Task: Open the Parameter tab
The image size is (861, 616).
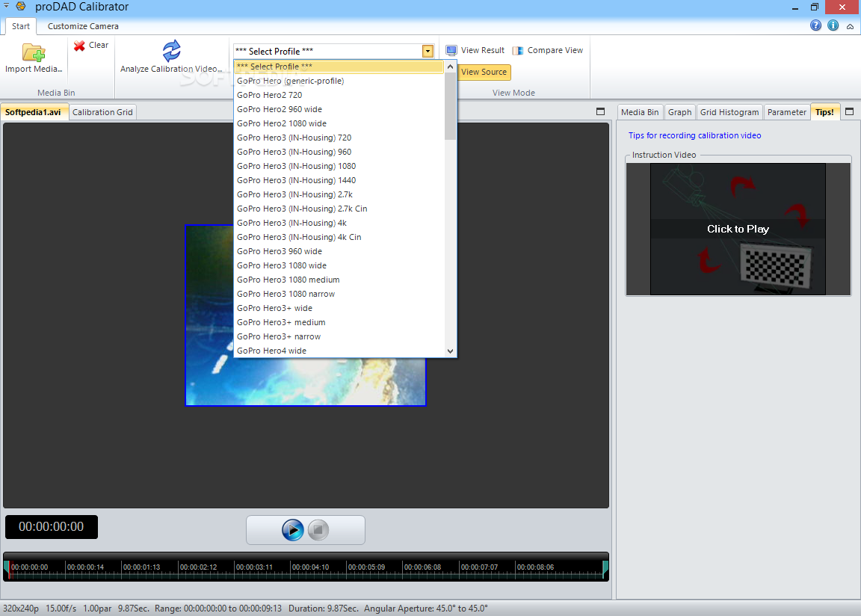Action: click(786, 112)
